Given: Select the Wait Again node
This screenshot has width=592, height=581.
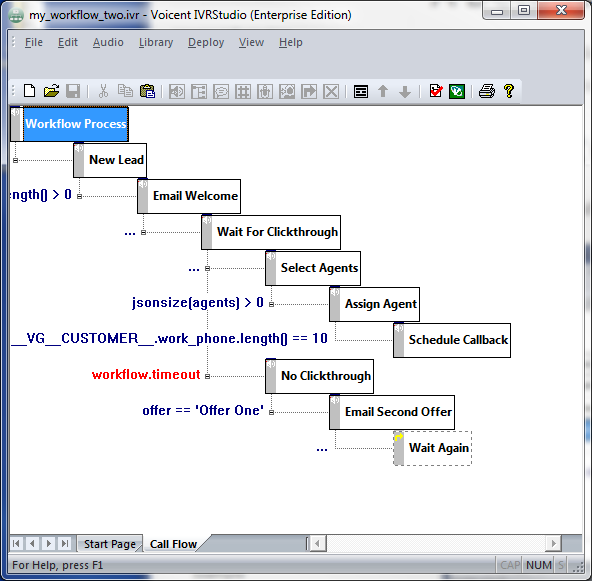Looking at the screenshot, I should [433, 448].
